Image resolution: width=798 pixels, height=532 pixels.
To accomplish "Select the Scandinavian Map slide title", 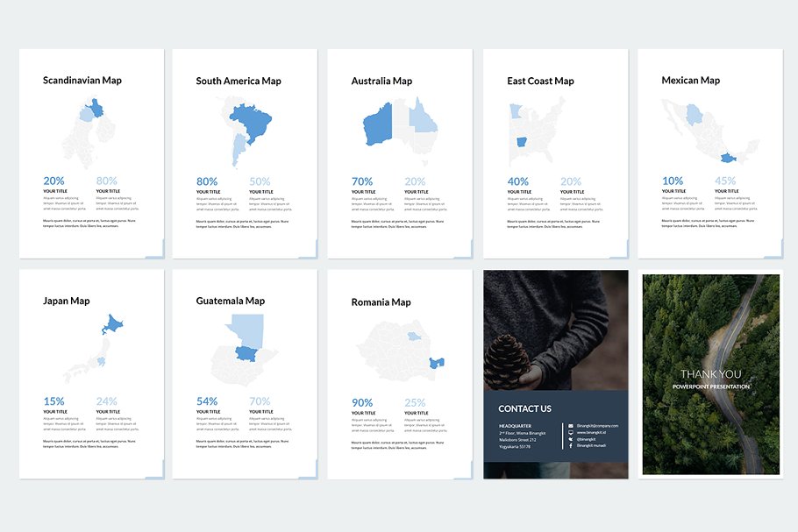I will (82, 81).
